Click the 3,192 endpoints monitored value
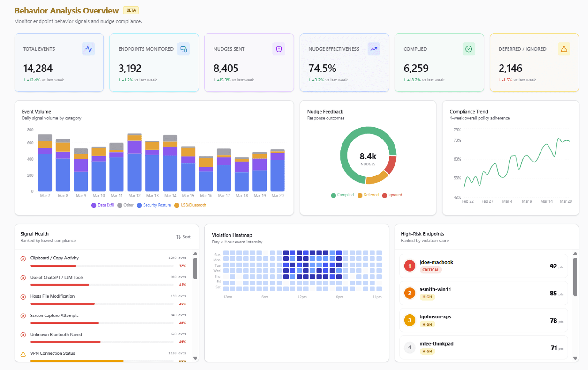 [x=130, y=68]
